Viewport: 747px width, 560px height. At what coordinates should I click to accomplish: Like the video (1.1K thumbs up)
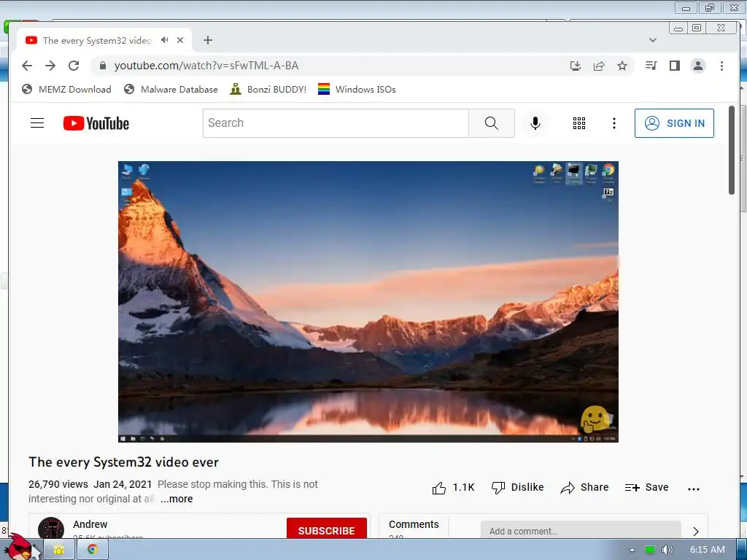453,488
